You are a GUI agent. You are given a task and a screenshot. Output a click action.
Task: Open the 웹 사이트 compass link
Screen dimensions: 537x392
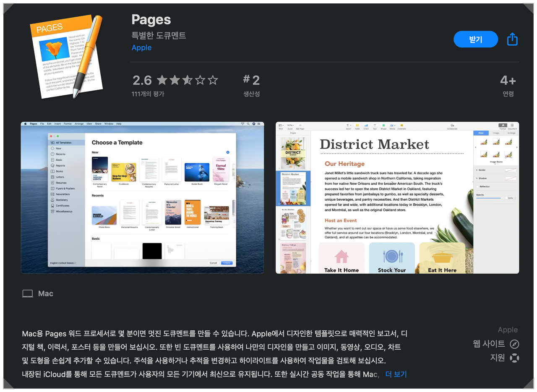click(x=496, y=344)
